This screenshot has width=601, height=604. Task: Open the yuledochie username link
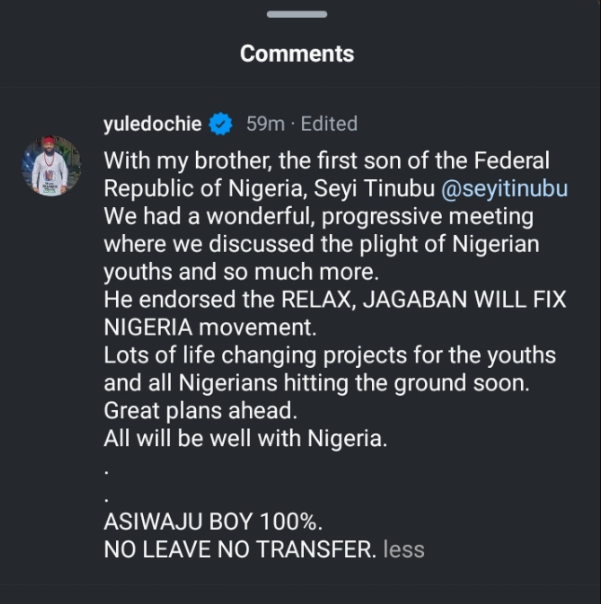[153, 124]
